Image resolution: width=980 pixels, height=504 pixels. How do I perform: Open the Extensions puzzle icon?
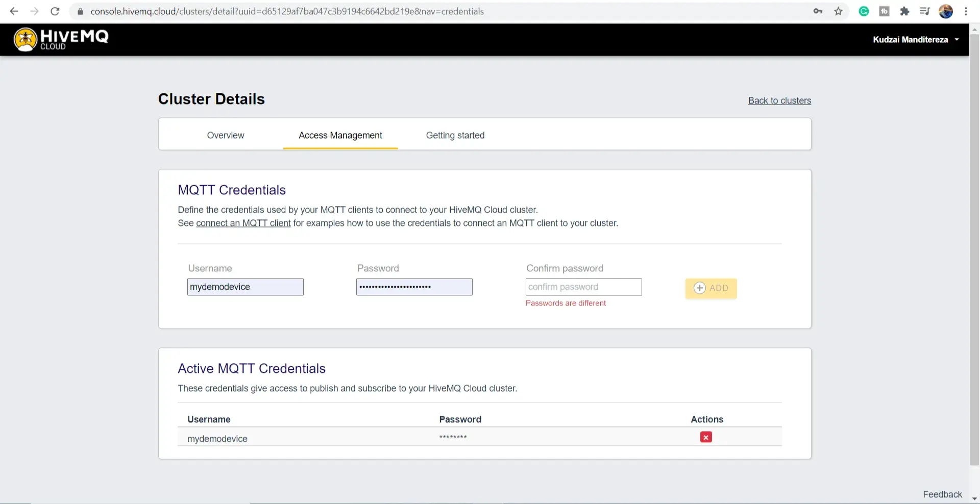[x=904, y=11]
